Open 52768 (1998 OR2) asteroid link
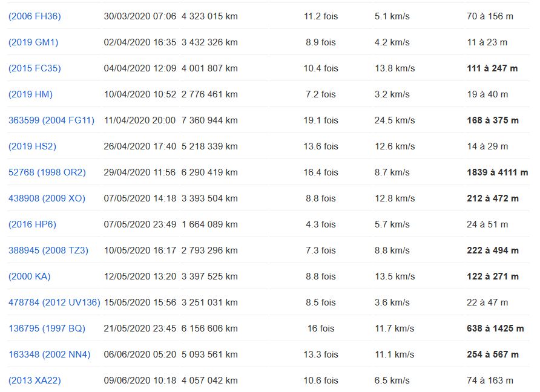 [47, 172]
